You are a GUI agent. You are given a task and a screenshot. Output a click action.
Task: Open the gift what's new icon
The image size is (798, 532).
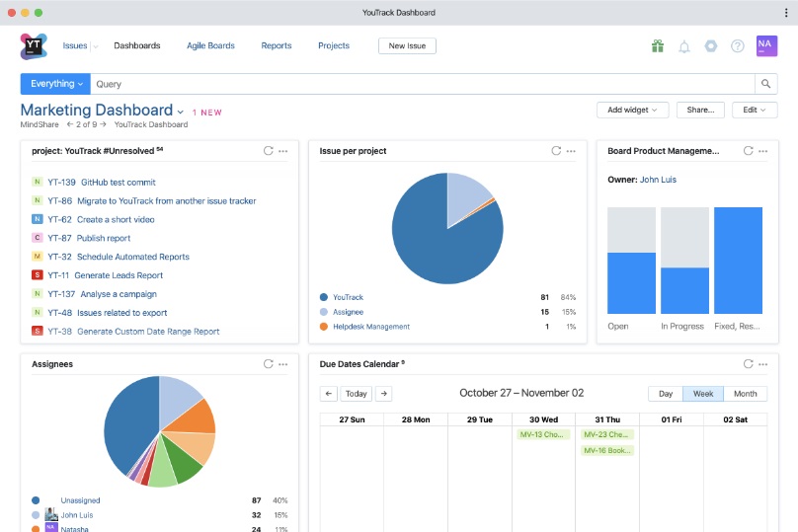click(x=658, y=46)
